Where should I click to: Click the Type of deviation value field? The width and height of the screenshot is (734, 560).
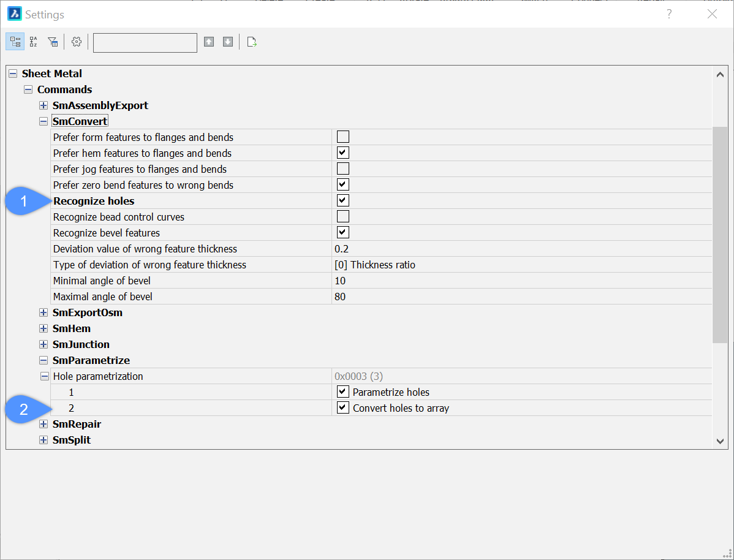coord(521,265)
